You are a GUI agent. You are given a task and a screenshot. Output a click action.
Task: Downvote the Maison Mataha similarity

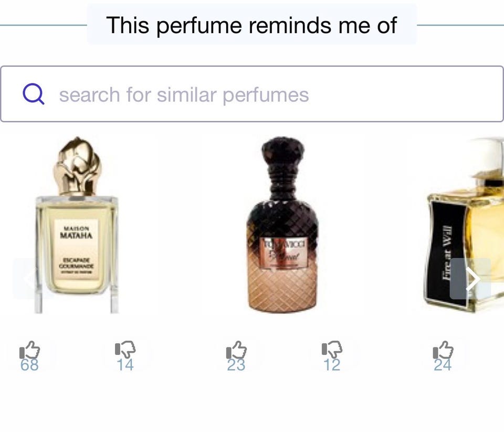[125, 350]
